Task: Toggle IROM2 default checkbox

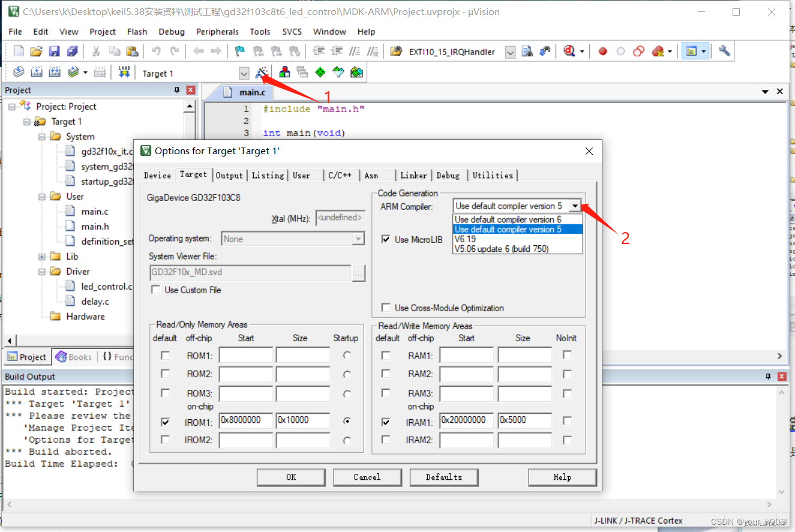Action: point(165,440)
